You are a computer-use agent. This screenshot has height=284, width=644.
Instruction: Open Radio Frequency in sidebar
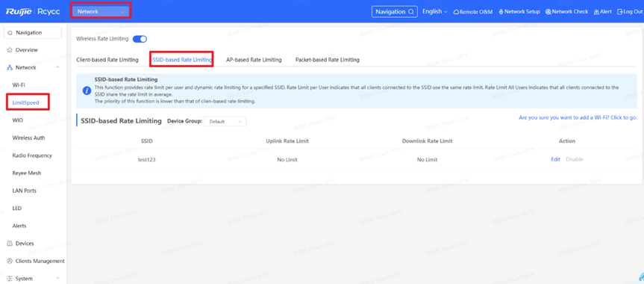(32, 155)
